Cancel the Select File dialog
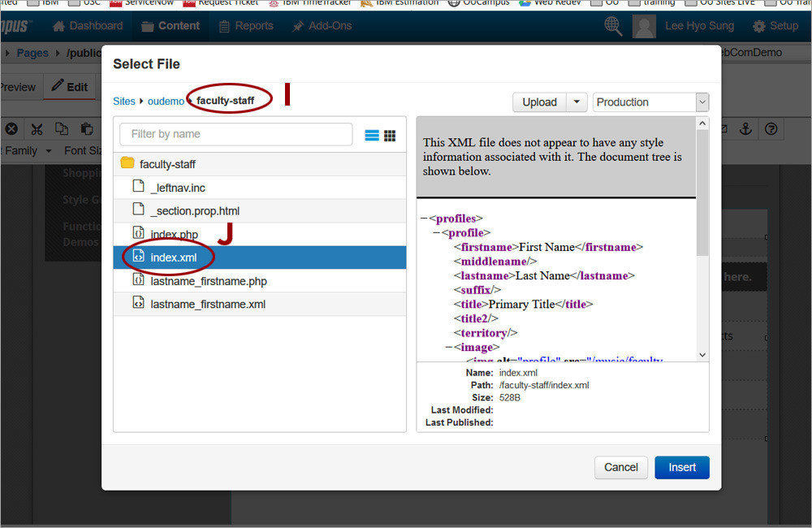 [x=620, y=467]
